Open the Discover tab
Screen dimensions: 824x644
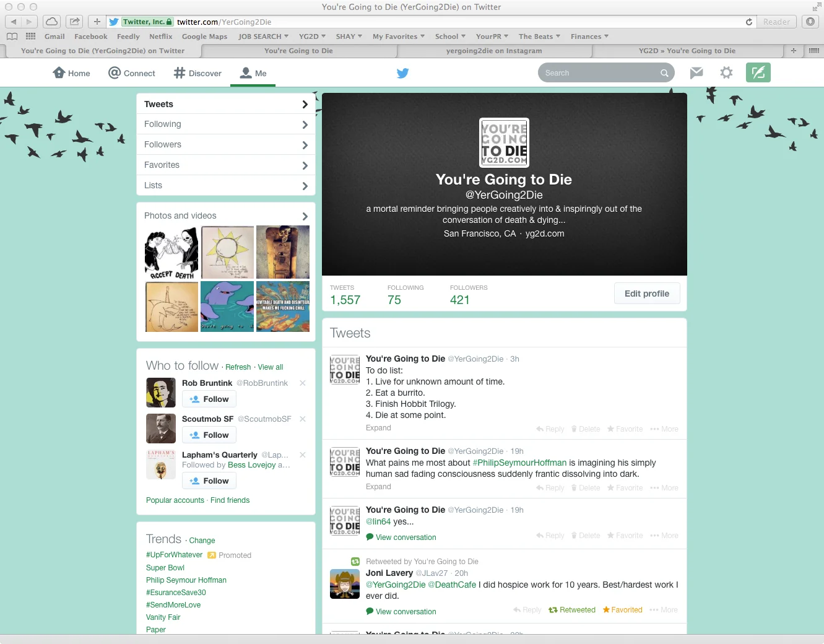click(197, 73)
